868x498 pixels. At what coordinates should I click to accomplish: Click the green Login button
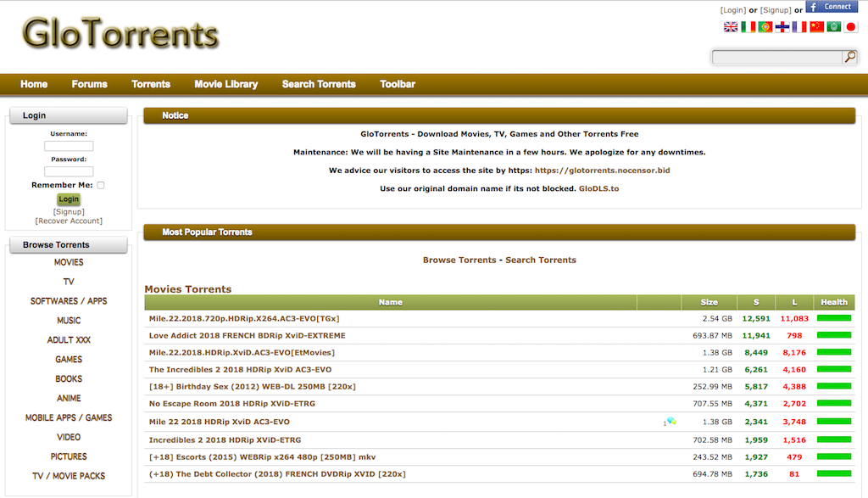point(69,199)
